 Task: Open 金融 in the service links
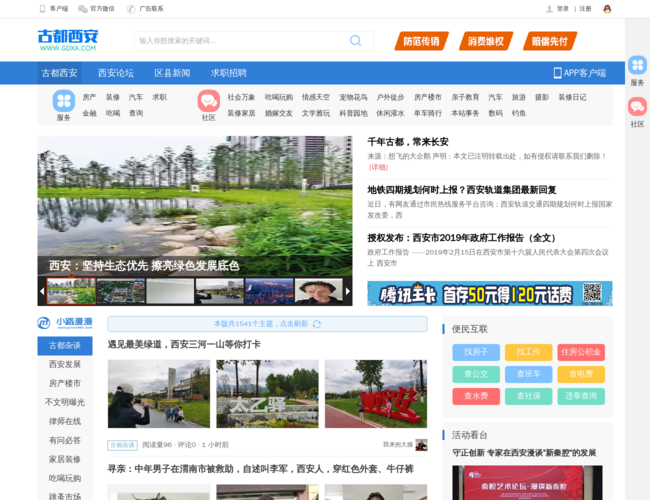(90, 113)
